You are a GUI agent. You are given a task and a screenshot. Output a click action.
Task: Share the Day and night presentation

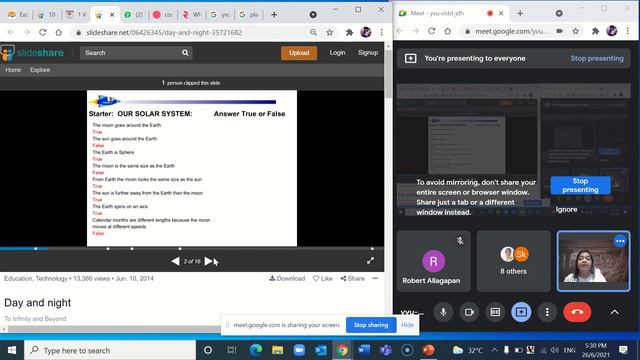point(353,278)
